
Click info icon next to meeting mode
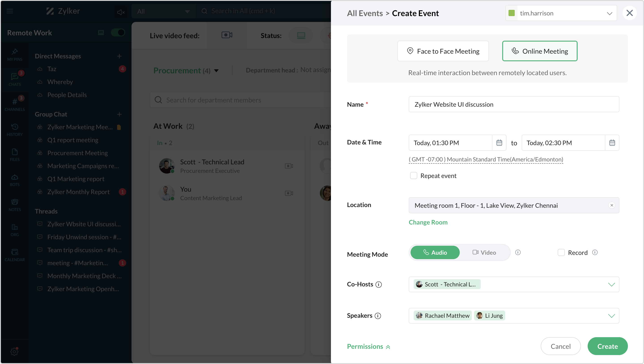(518, 252)
